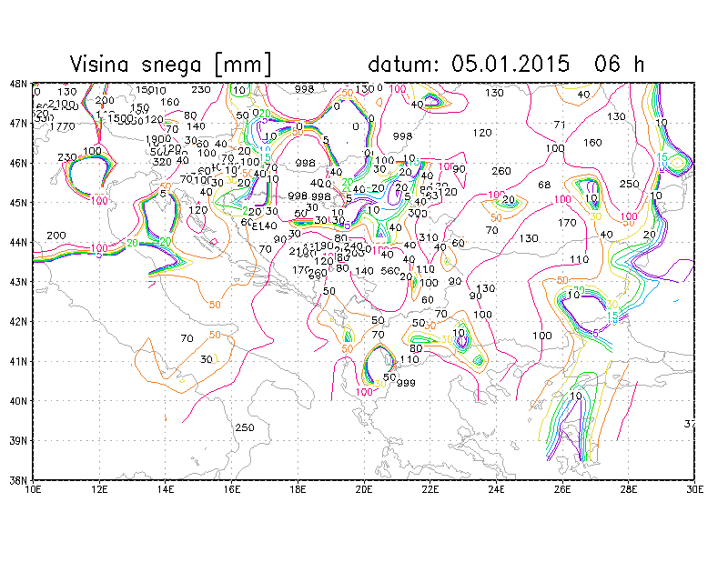728x562 pixels.
Task: Click the 26E longitude label
Action: pyautogui.click(x=562, y=489)
